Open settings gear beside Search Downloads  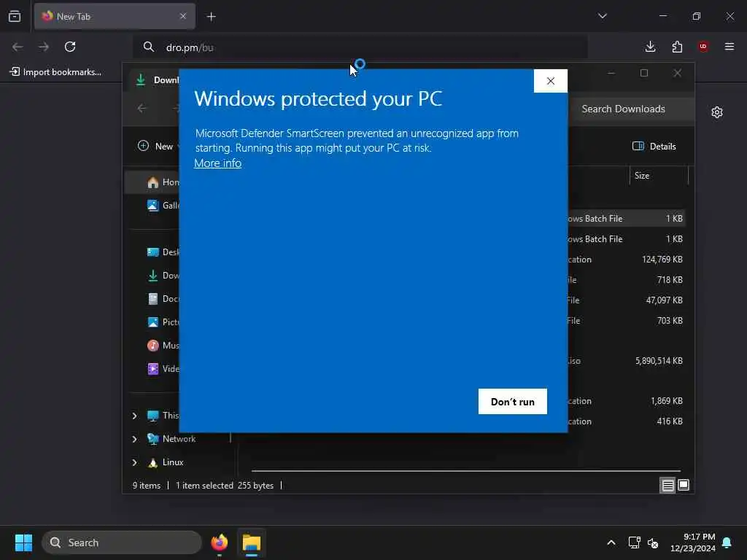[x=717, y=112]
